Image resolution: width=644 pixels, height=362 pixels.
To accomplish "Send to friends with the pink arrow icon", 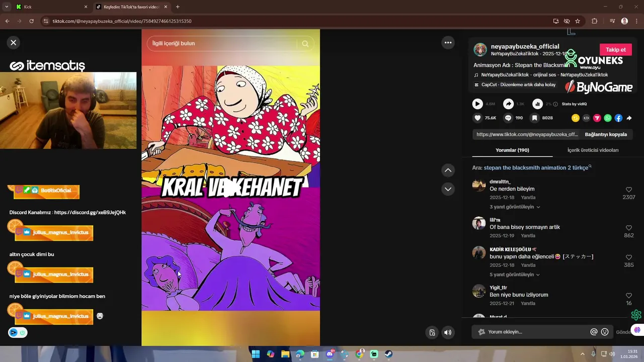I will pyautogui.click(x=597, y=118).
